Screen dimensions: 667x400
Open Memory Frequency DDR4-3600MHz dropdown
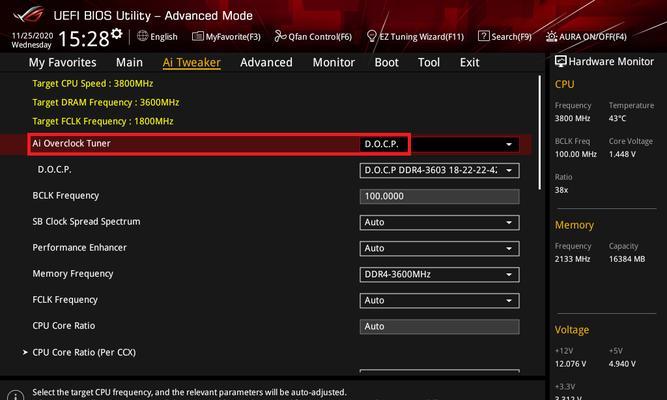click(439, 274)
